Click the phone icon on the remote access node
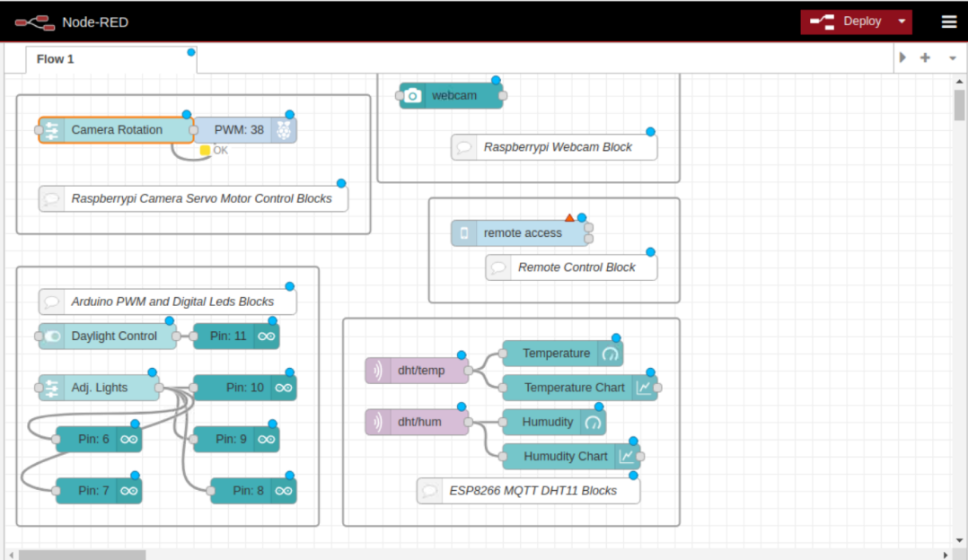Image resolution: width=968 pixels, height=560 pixels. tap(463, 232)
